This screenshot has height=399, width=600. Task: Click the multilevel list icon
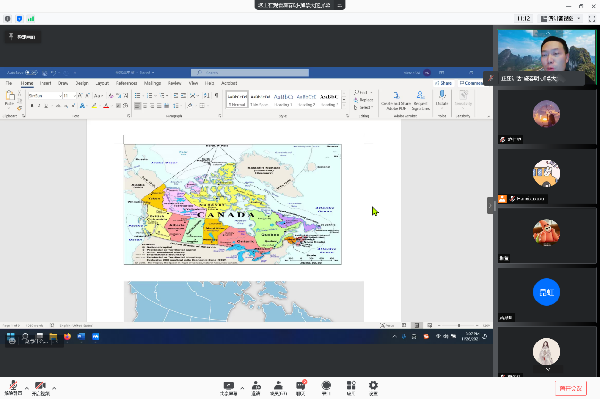tap(163, 95)
